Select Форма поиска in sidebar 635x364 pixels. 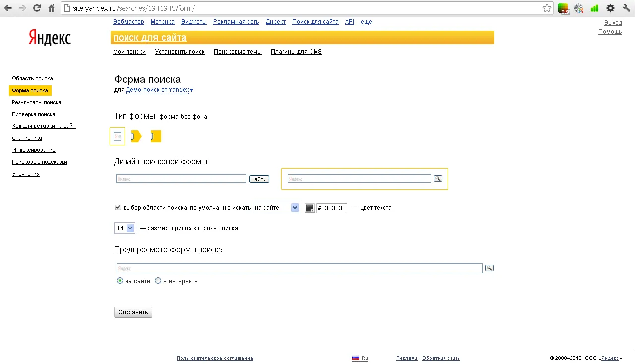(x=30, y=90)
